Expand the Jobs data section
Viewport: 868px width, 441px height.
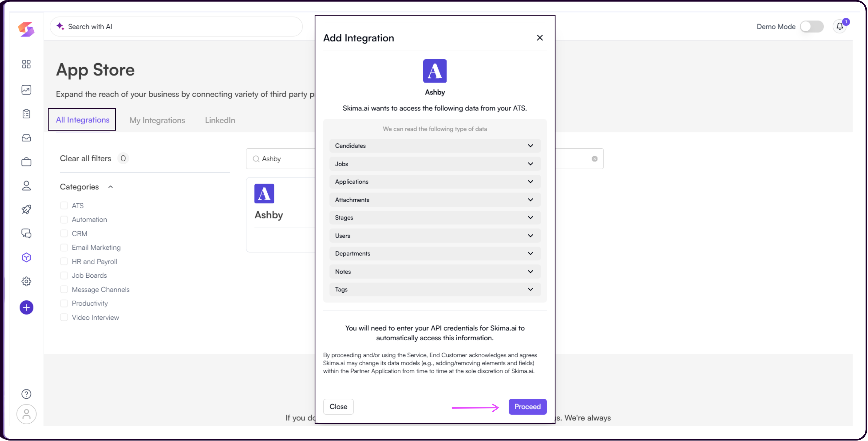coord(435,164)
